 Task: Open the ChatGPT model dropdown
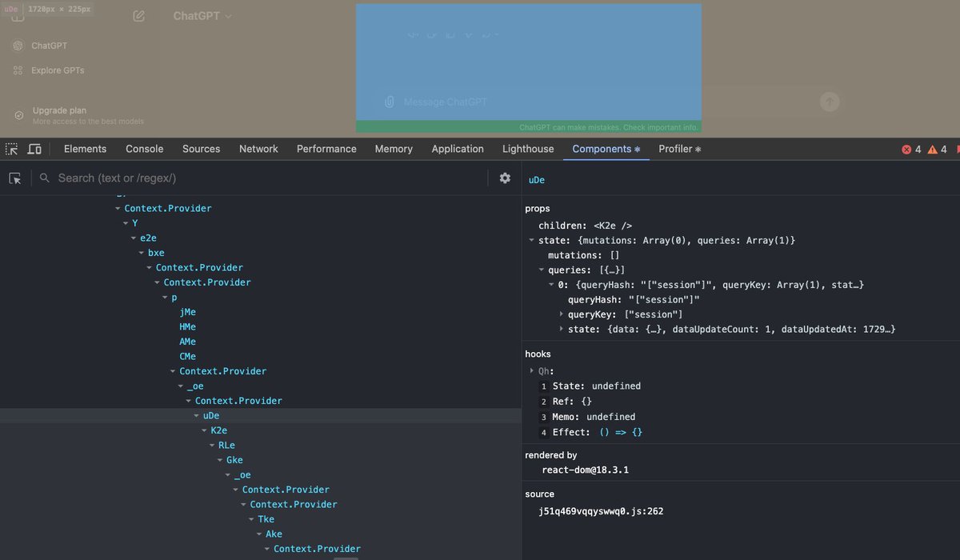[202, 16]
